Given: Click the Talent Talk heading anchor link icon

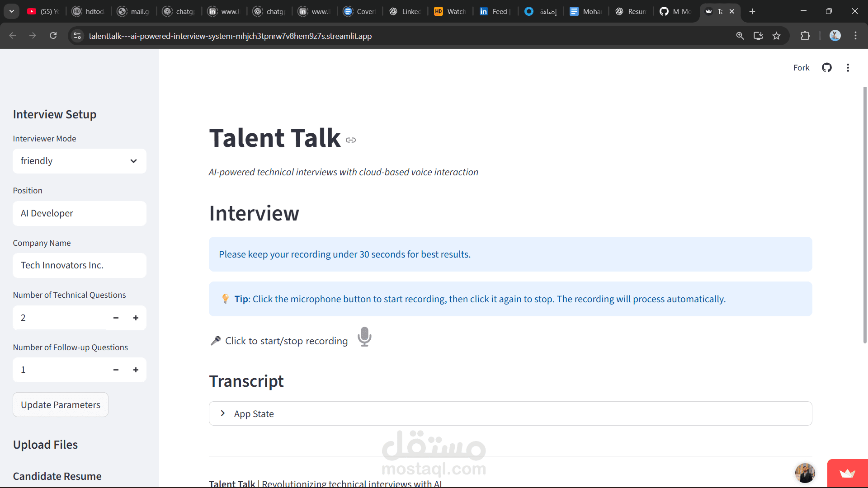Looking at the screenshot, I should [351, 140].
